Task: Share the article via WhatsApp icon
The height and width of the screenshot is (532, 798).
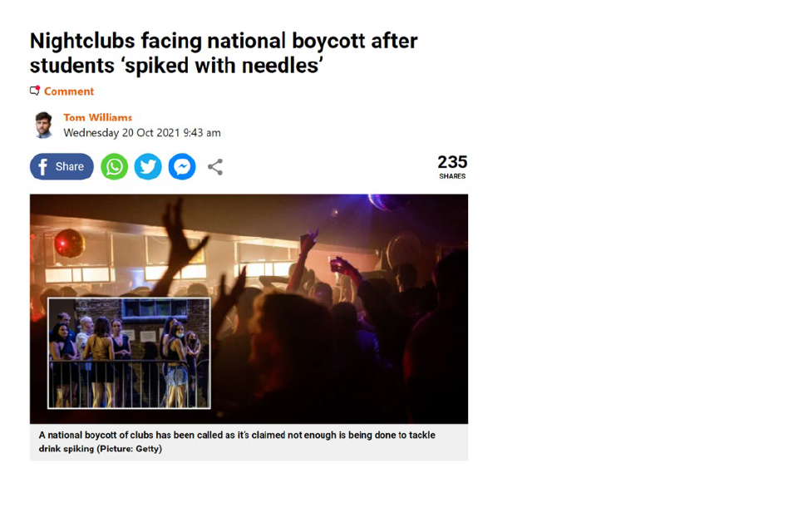Action: pos(115,166)
